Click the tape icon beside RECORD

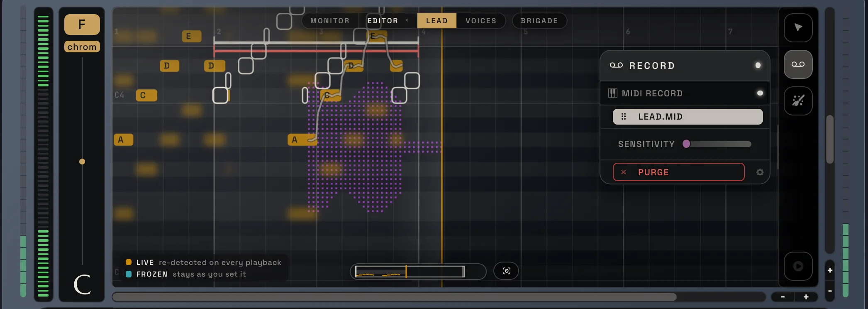coord(616,65)
